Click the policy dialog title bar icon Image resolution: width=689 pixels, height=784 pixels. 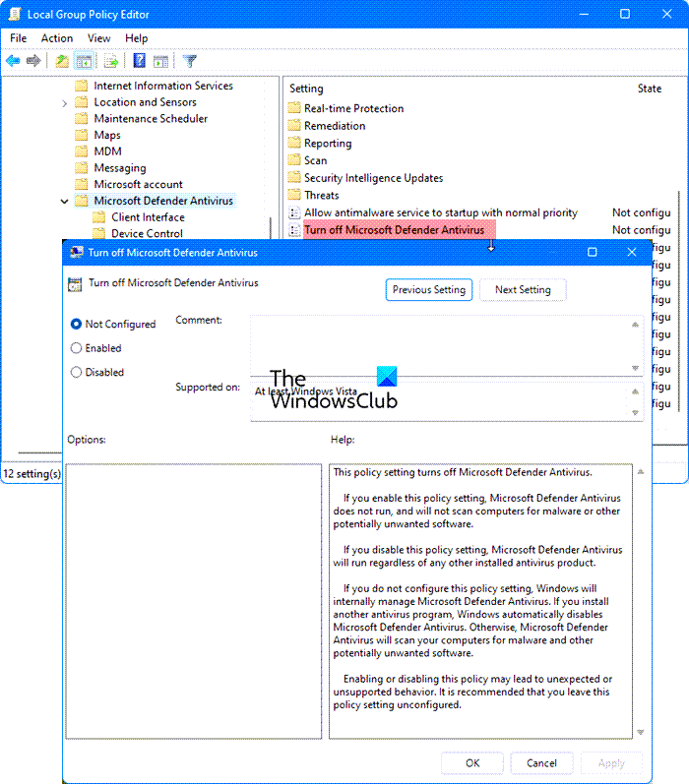pyautogui.click(x=76, y=253)
